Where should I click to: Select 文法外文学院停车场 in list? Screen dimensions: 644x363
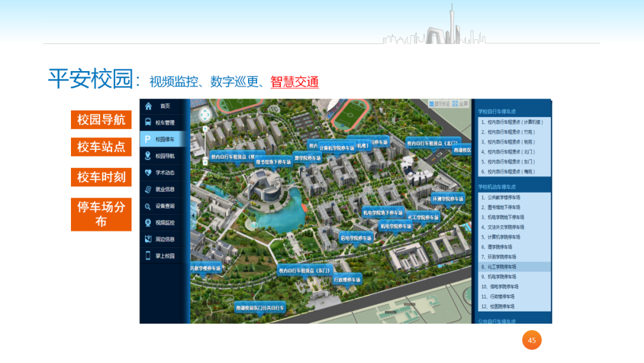click(x=514, y=227)
